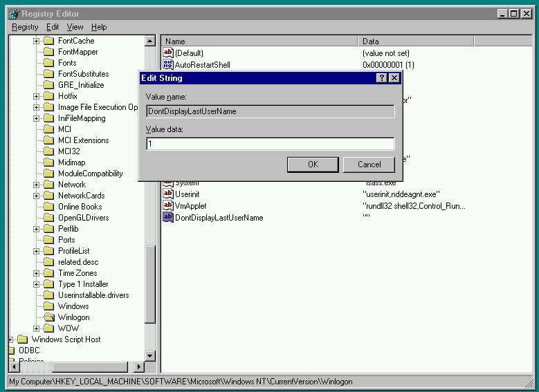
Task: Select the Online Books folder icon
Action: point(49,207)
